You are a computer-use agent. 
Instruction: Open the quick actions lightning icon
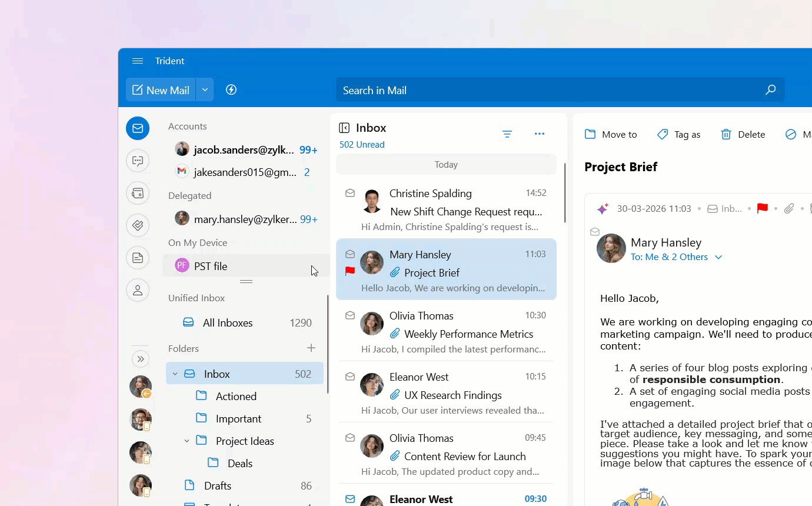(231, 89)
